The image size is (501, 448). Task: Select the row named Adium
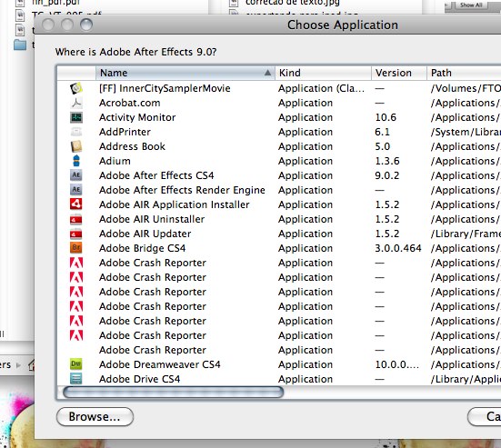[x=279, y=161]
